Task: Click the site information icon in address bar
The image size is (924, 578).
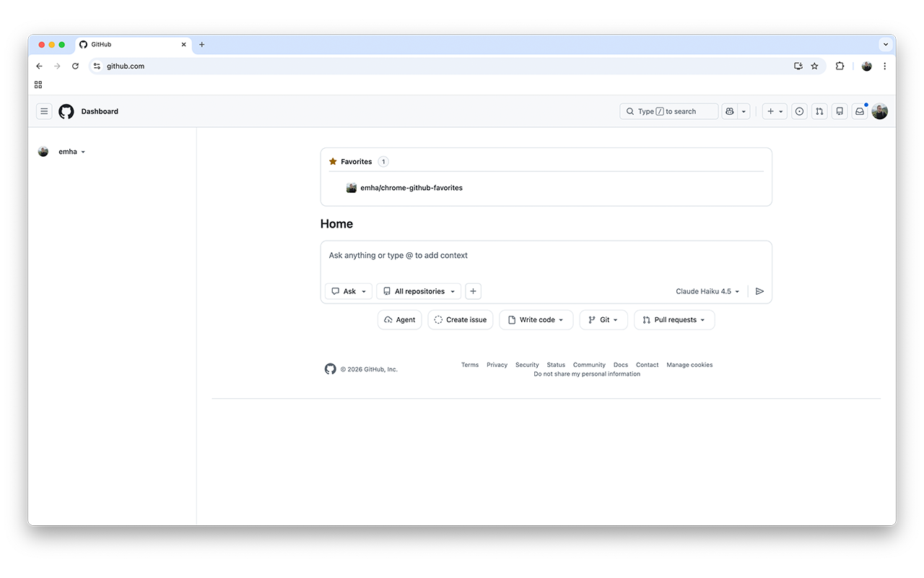Action: (x=97, y=66)
